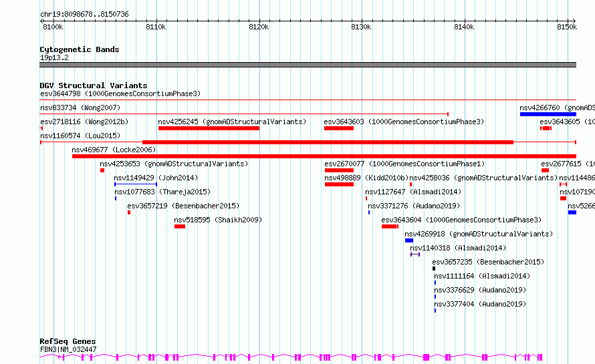
Task: Select the esv3643605 variant glyph
Action: [546, 128]
